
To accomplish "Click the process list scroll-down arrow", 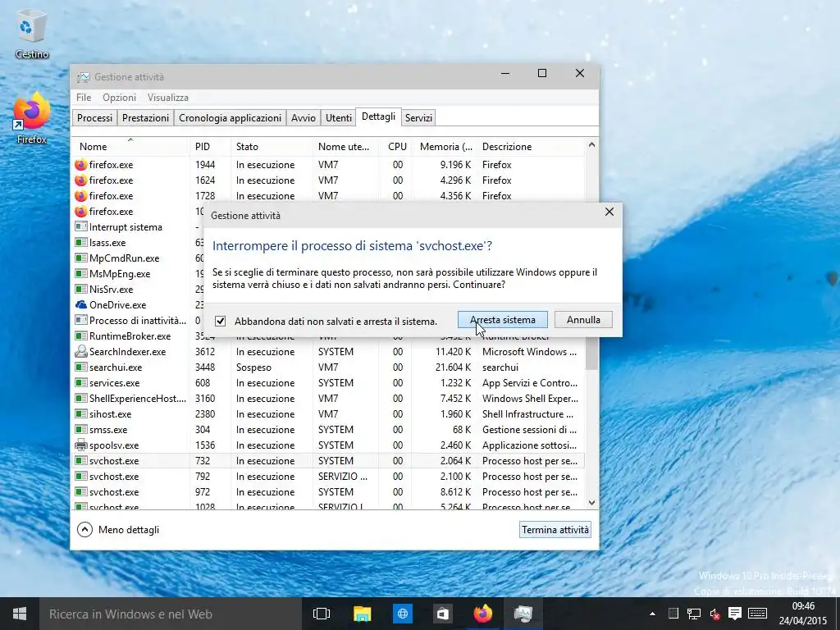I will click(x=591, y=503).
